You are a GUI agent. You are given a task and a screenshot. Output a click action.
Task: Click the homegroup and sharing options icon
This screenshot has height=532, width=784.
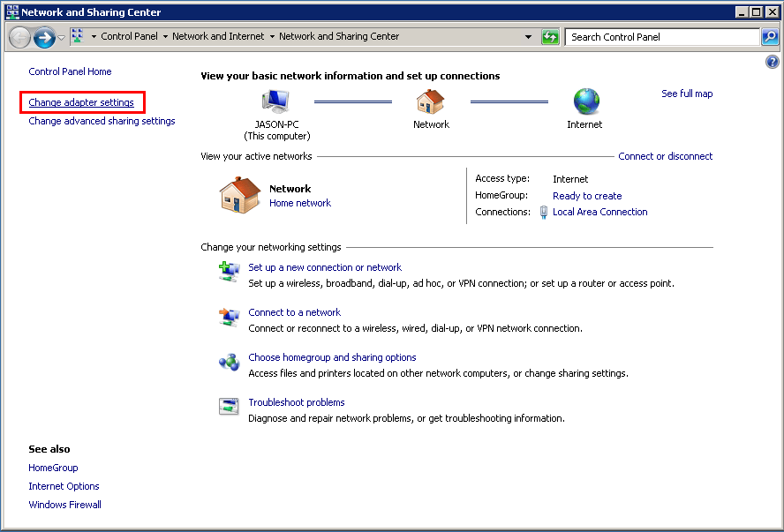[229, 363]
